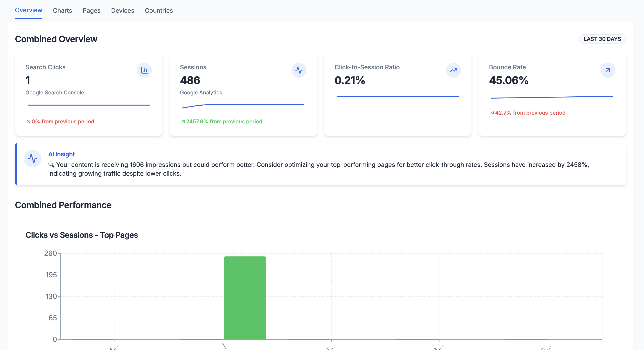
Task: Open the Pages tab
Action: [92, 11]
